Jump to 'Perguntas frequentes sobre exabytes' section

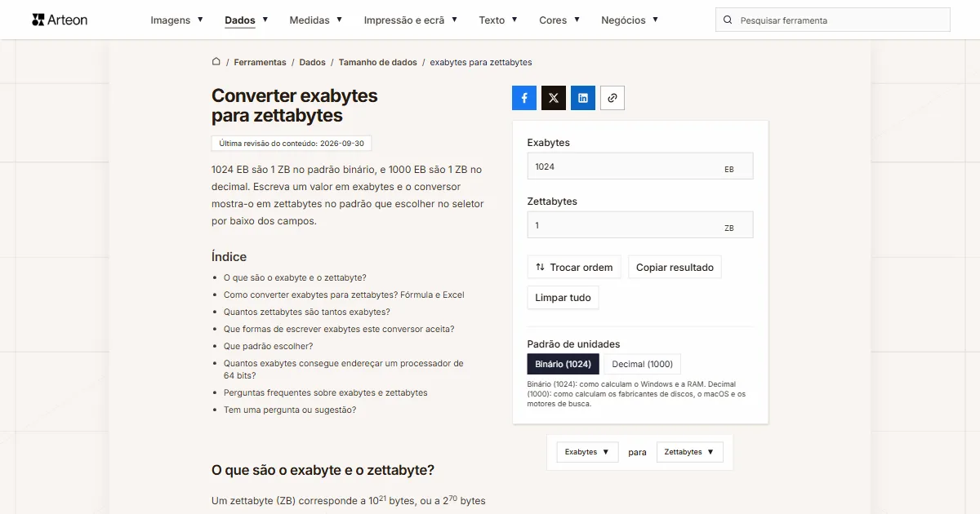pos(326,392)
